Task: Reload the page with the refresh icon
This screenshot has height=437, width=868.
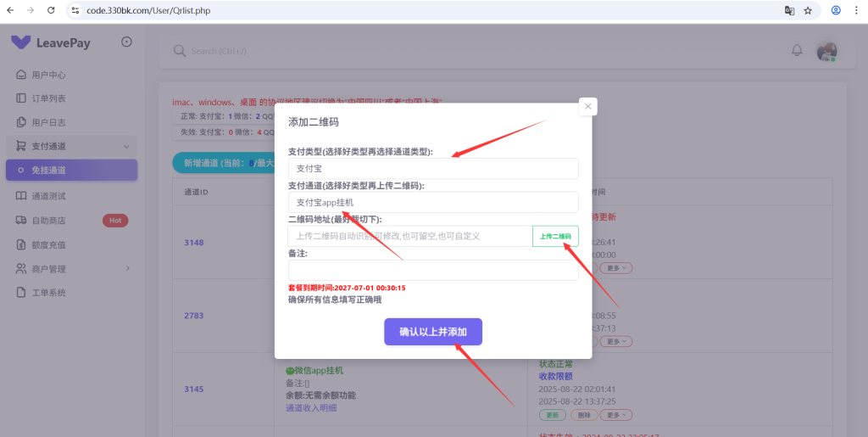Action: coord(51,10)
